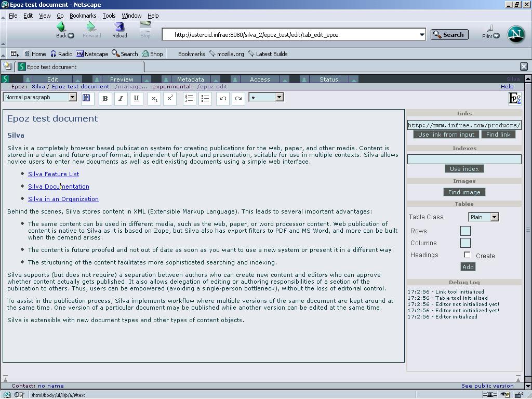532x399 pixels.
Task: Open Shop from the personal toolbar
Action: click(x=152, y=54)
